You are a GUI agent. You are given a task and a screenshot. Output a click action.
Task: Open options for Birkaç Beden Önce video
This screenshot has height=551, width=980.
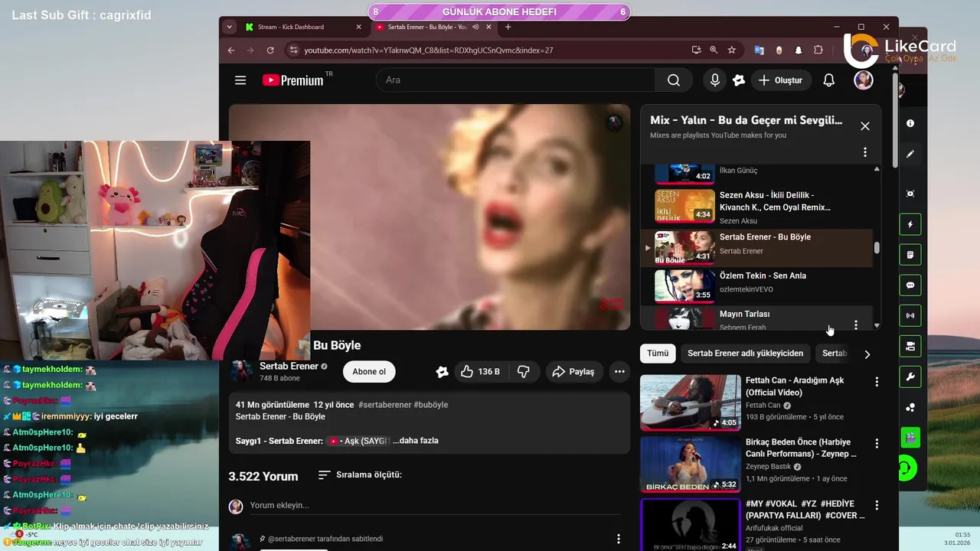click(x=877, y=443)
